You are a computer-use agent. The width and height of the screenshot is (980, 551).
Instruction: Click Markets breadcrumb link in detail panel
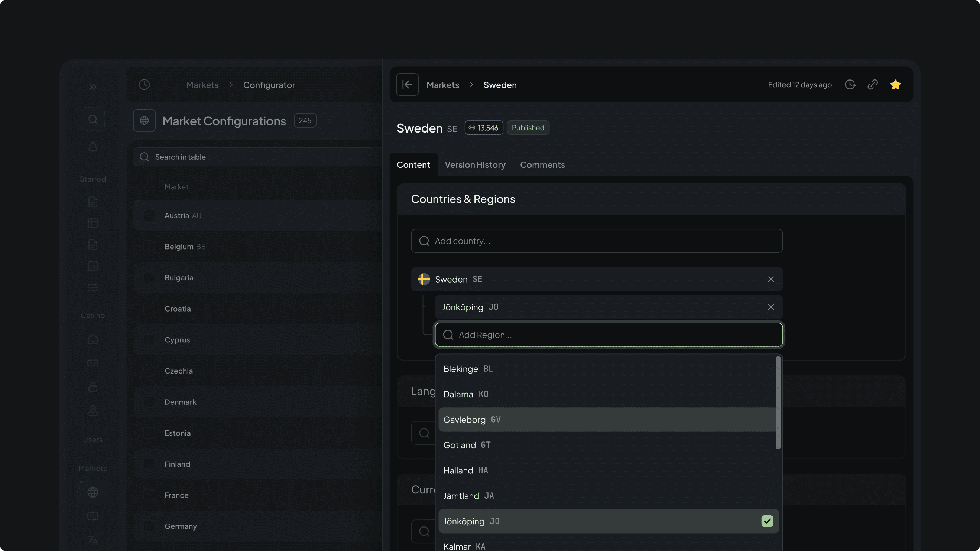pyautogui.click(x=442, y=85)
